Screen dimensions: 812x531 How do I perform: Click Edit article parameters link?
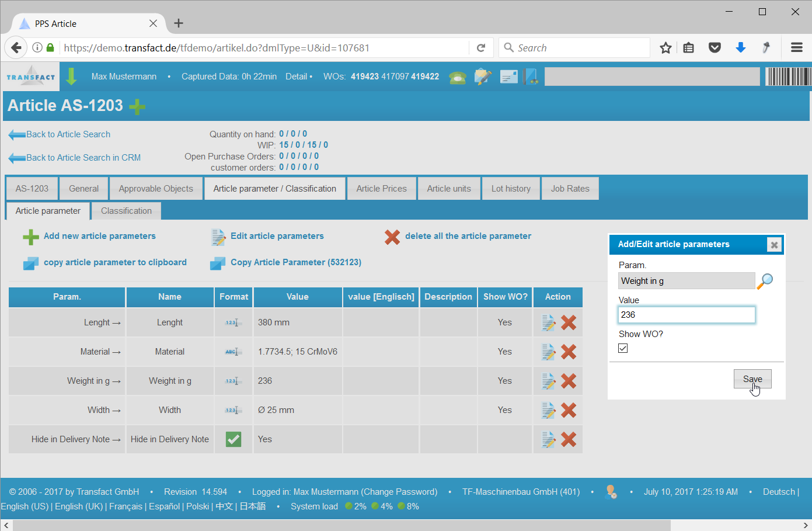tap(277, 236)
